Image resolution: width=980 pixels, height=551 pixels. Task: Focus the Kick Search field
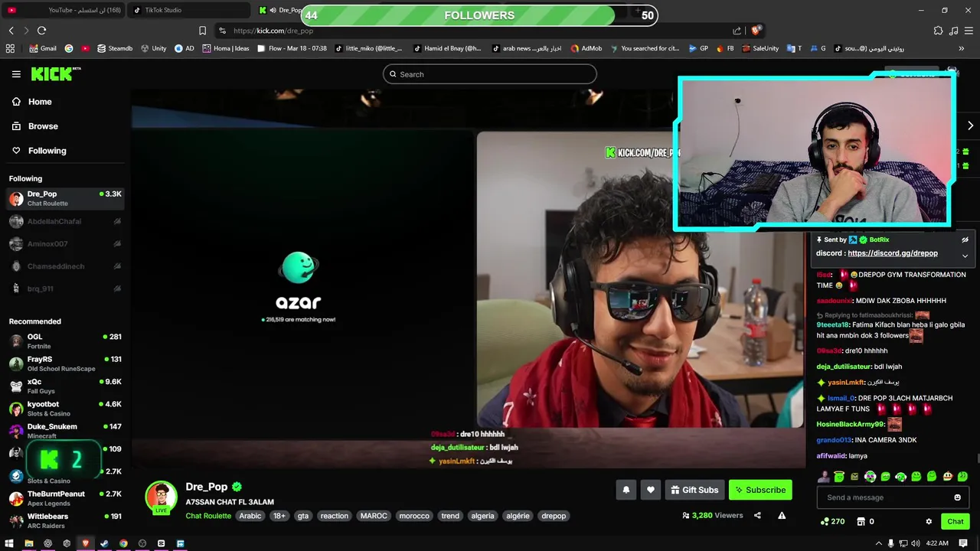pos(490,74)
